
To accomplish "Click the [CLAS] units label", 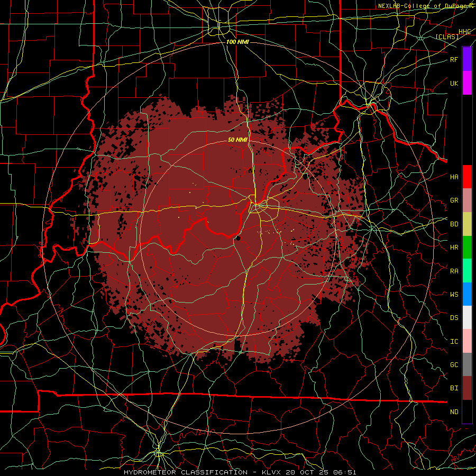I will [x=447, y=36].
